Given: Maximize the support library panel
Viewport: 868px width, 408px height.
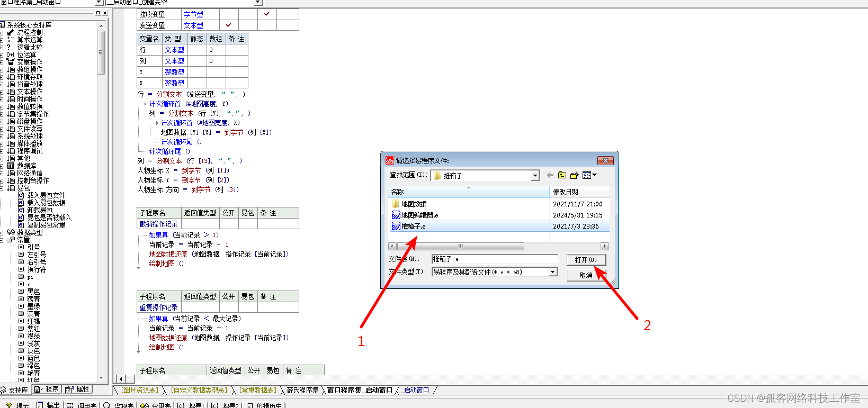Looking at the screenshot, I should pos(98,13).
